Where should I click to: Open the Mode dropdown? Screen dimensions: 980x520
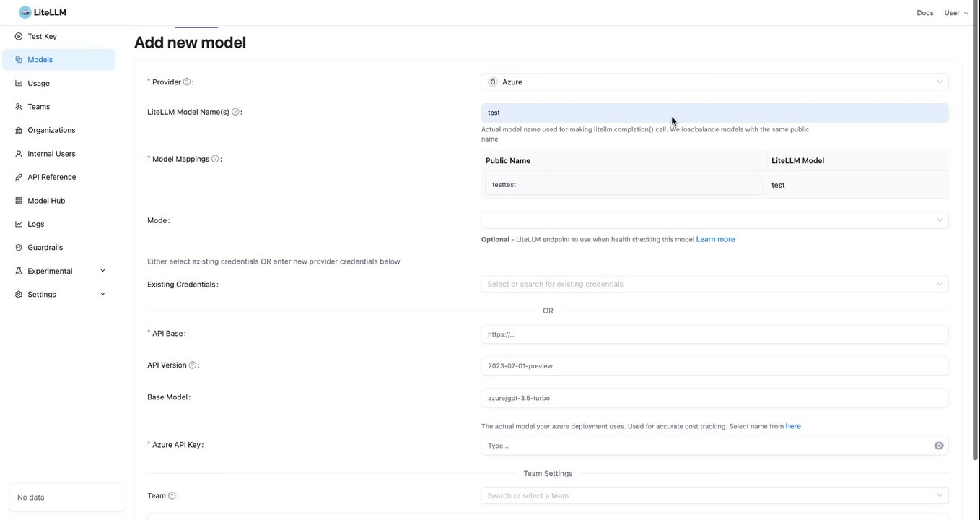(x=714, y=220)
